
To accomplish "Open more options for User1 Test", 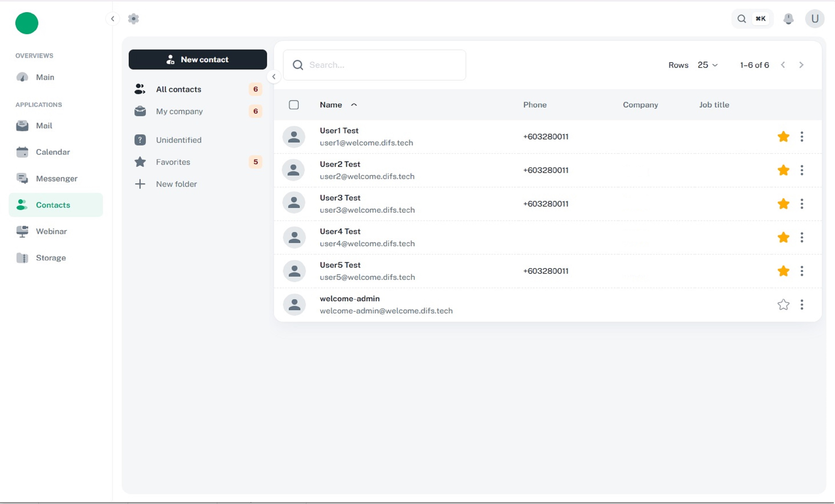I will [802, 137].
